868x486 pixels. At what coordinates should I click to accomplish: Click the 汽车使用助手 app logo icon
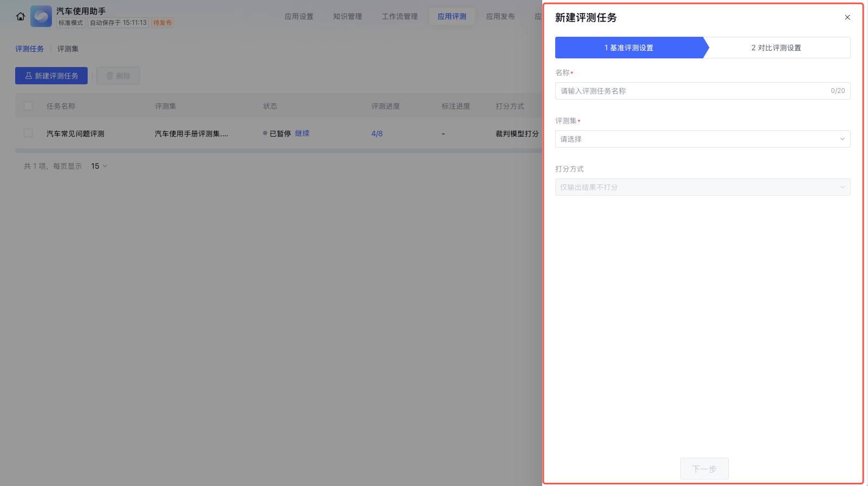click(x=41, y=16)
